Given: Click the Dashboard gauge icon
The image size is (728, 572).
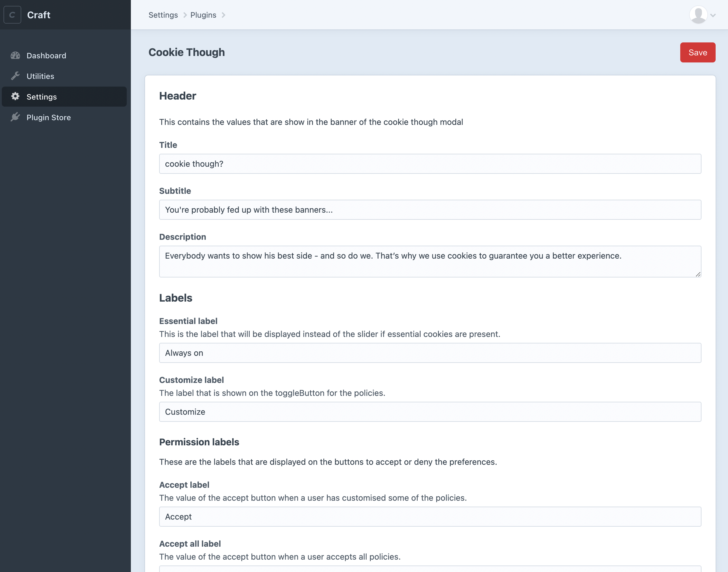Looking at the screenshot, I should (x=15, y=56).
